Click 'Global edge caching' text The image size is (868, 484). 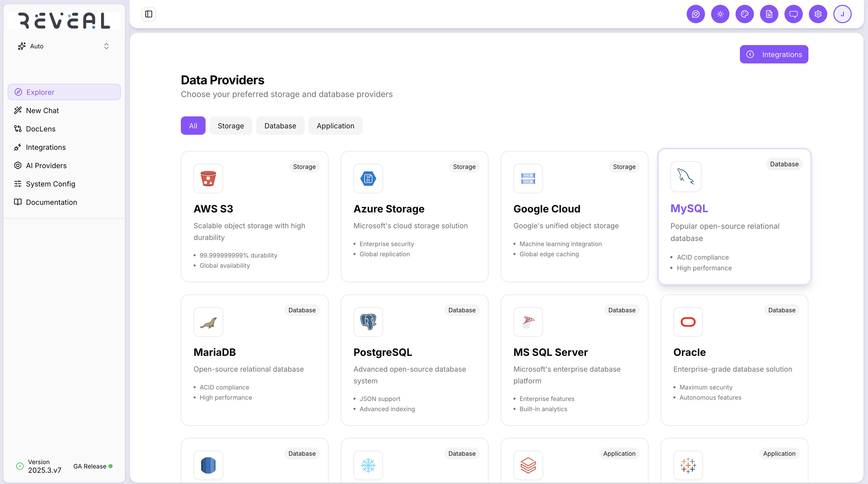pos(549,254)
